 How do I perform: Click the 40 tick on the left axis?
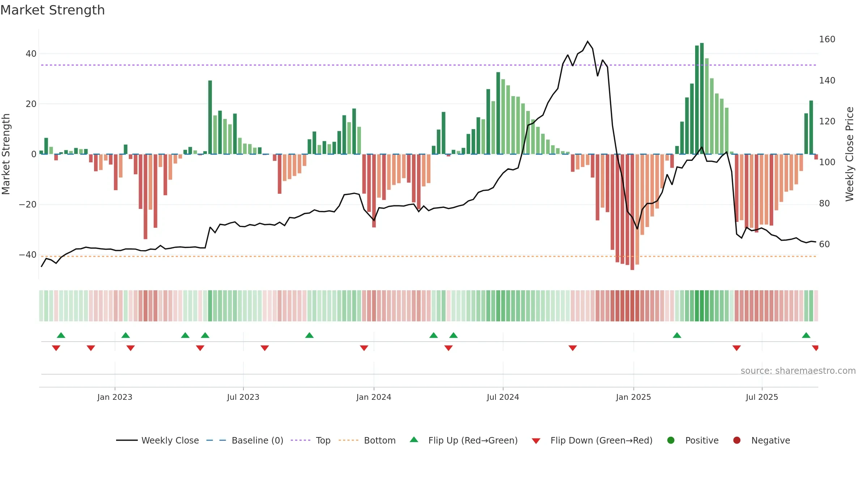pos(31,54)
